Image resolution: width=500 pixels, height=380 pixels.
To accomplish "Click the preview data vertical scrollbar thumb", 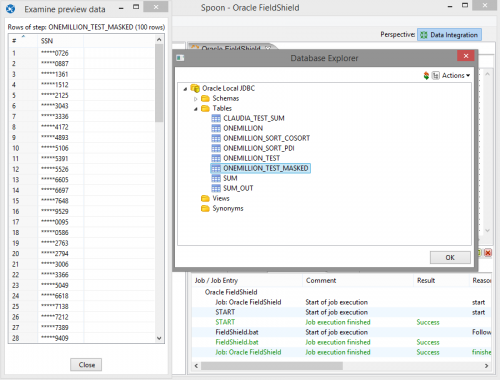I will (159, 83).
